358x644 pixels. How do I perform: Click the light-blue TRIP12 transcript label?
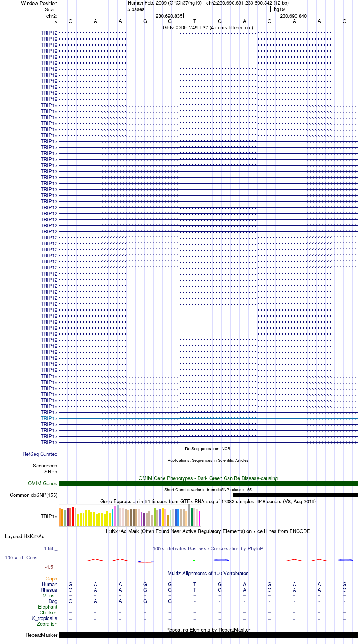(x=49, y=418)
